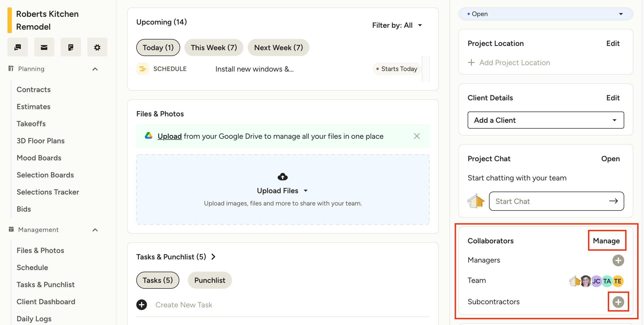Go to Daily Logs in sidebar

34,319
